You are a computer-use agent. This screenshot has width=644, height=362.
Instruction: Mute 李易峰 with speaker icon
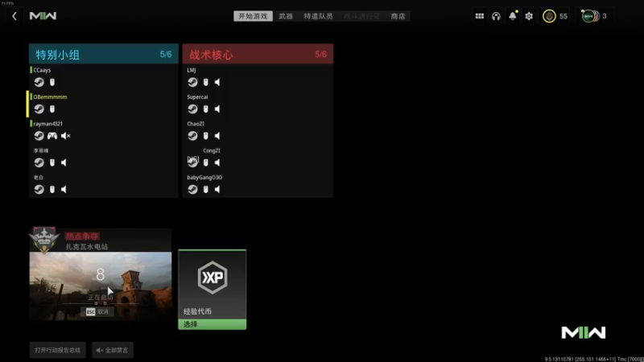[x=64, y=162]
